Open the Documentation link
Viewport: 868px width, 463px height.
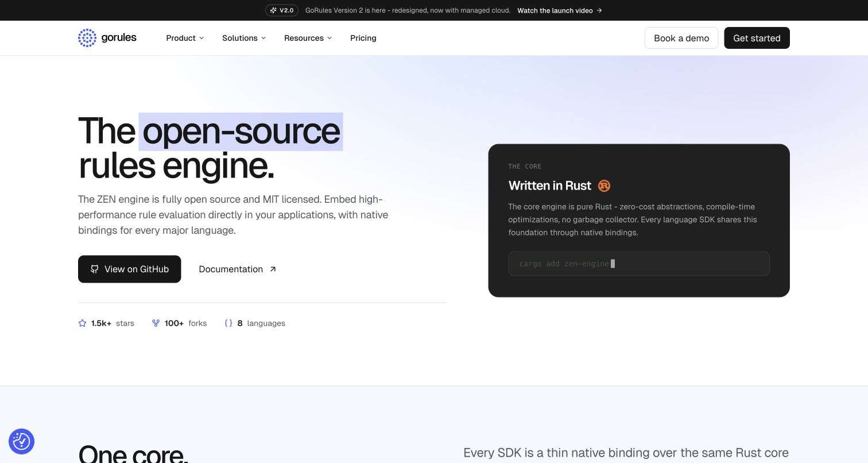pyautogui.click(x=238, y=269)
